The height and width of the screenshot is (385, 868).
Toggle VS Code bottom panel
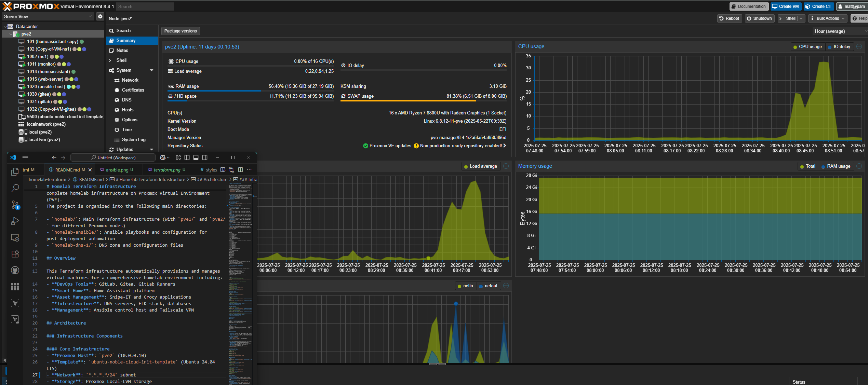tap(196, 157)
